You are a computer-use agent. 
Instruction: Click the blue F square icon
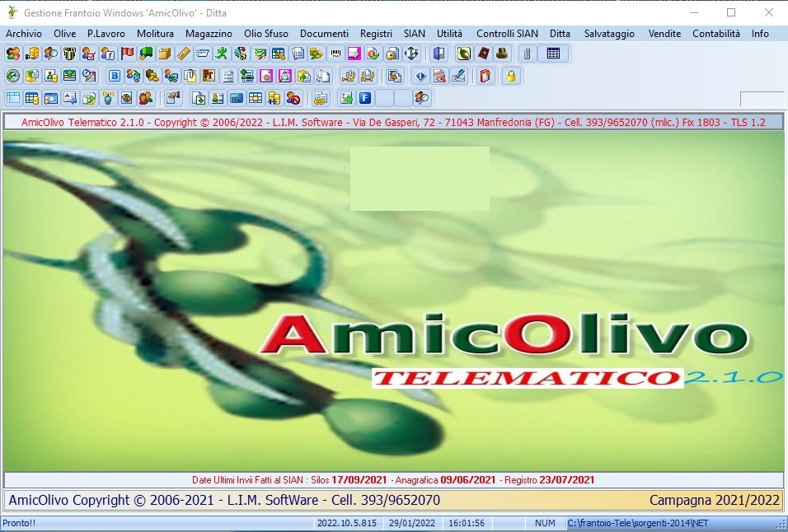[365, 98]
